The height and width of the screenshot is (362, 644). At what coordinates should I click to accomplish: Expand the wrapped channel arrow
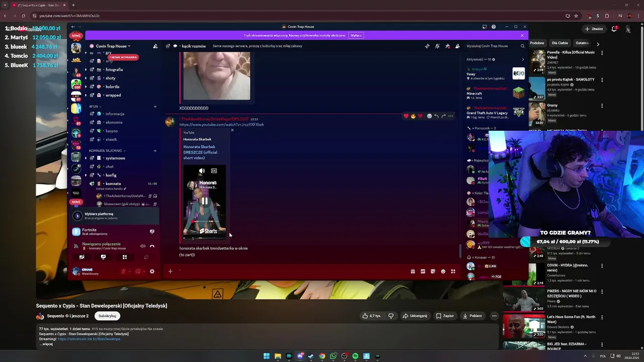[x=86, y=95]
